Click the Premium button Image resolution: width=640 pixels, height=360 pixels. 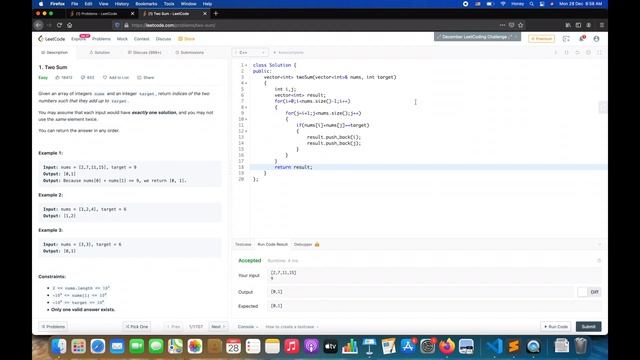[541, 39]
